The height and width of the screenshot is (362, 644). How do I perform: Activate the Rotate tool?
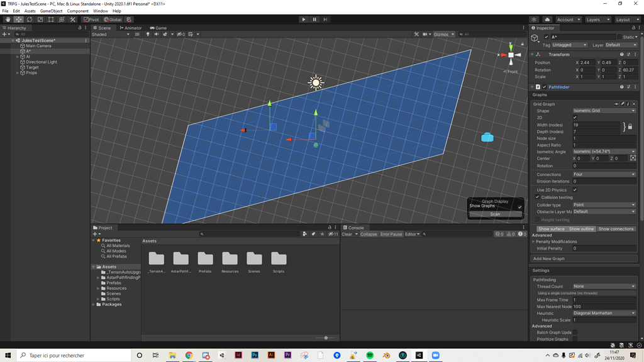pos(29,19)
